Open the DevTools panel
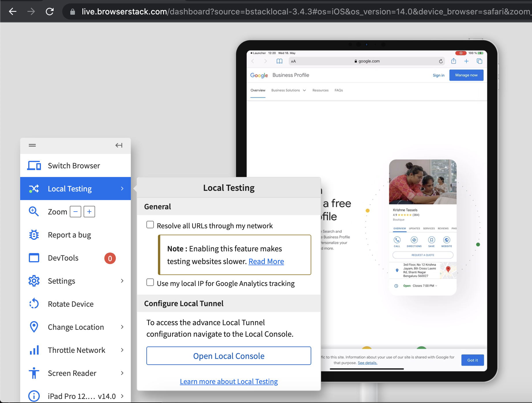 (63, 258)
